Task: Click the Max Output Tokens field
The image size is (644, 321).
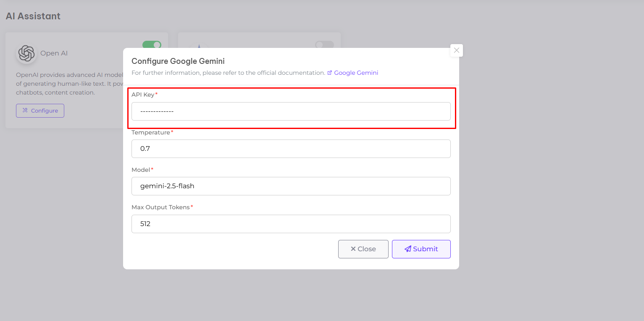Action: point(291,224)
